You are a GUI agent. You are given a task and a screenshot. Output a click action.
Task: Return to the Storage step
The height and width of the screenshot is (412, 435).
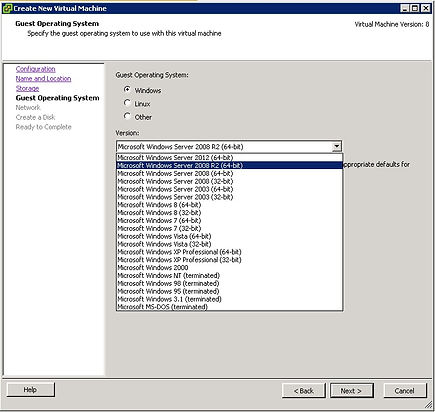point(27,88)
